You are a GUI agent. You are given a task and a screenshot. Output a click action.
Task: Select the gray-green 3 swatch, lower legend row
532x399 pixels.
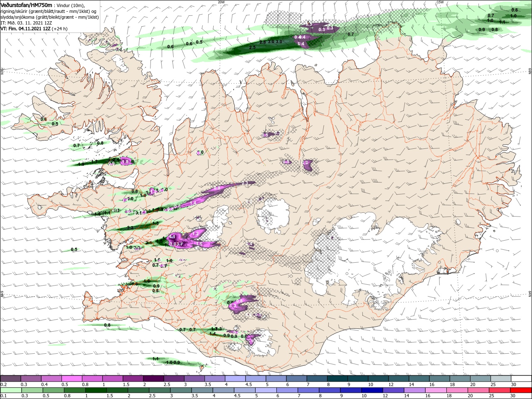pos(180,390)
